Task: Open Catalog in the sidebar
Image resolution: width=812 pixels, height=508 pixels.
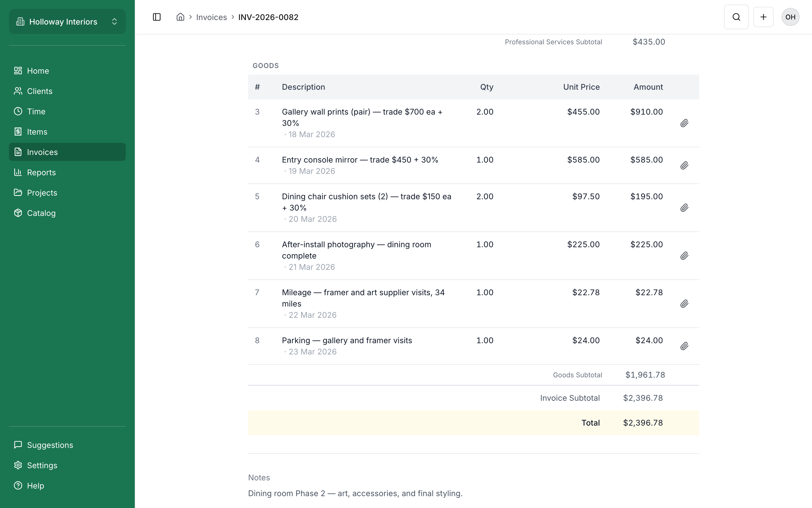Action: pyautogui.click(x=67, y=213)
